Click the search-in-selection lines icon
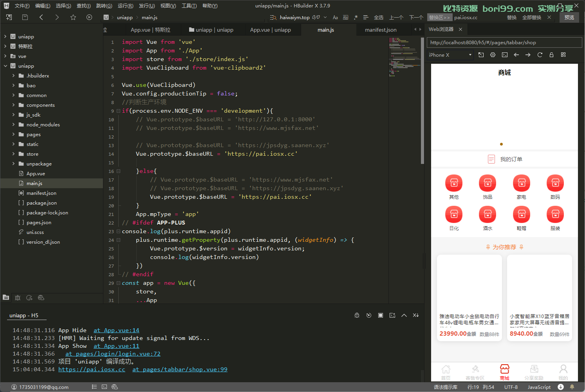The width and height of the screenshot is (585, 392). (366, 17)
